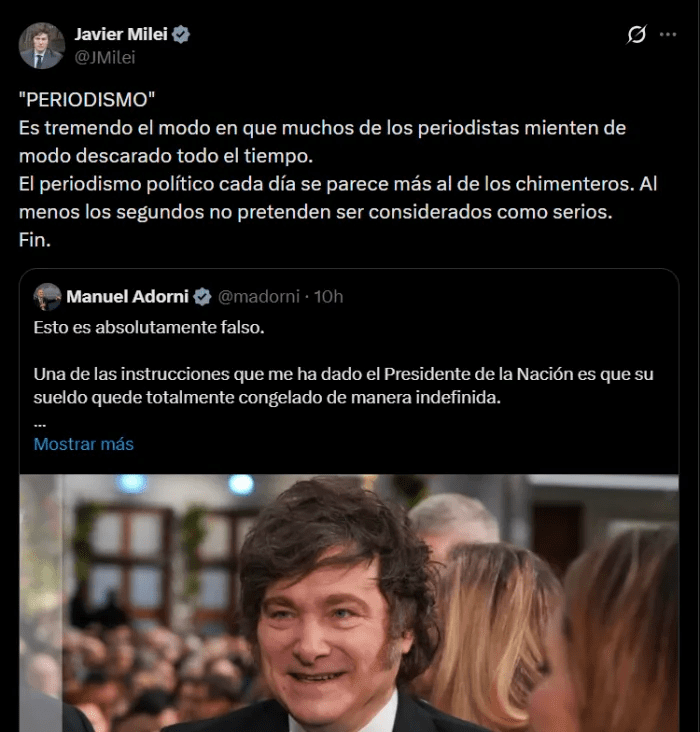Screen dimensions: 700x732
Task: Click Manuel Adorni's verified badge
Action: coord(202,296)
